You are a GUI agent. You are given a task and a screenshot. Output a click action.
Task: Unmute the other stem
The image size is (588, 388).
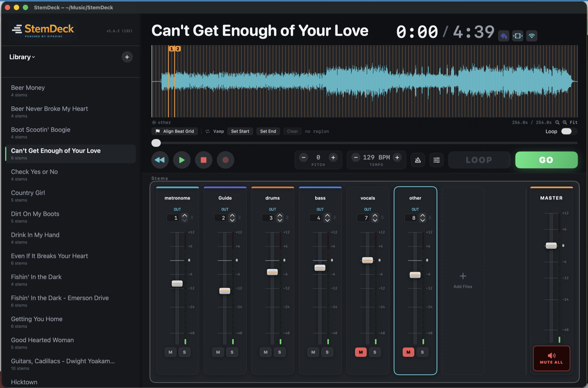coord(408,352)
